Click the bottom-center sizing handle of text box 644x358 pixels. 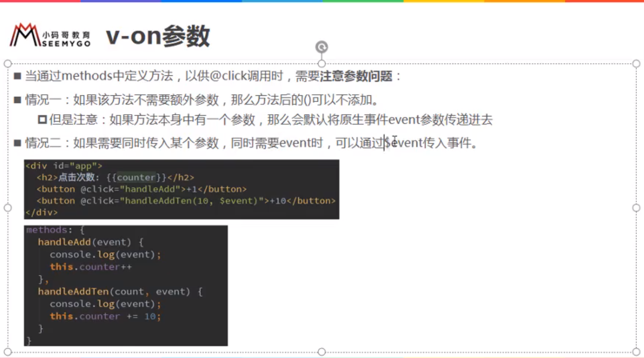pyautogui.click(x=322, y=352)
